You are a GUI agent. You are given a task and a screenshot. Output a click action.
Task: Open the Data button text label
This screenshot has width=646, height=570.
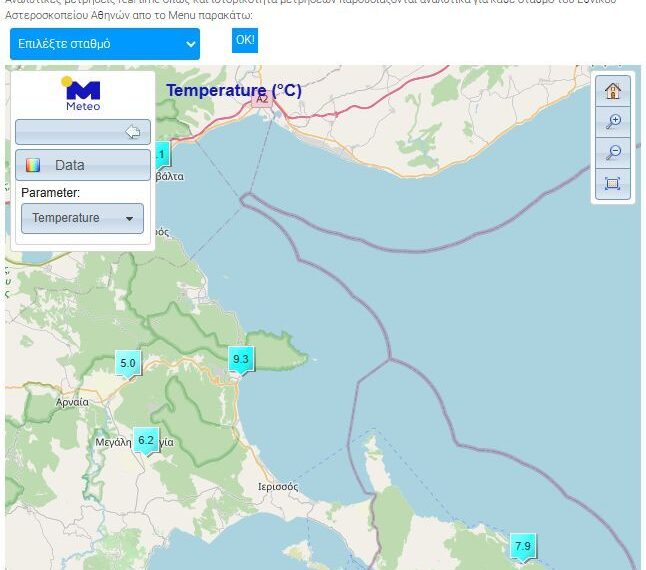(x=70, y=165)
